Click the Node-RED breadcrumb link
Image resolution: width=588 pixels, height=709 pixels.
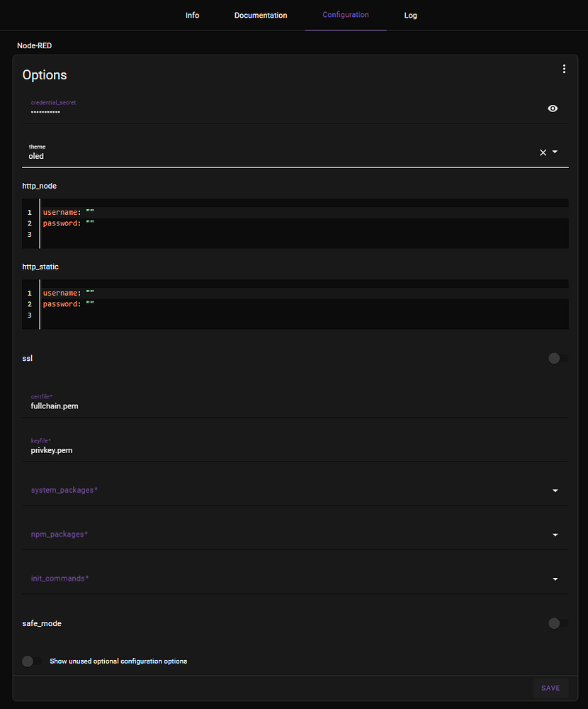pos(34,45)
